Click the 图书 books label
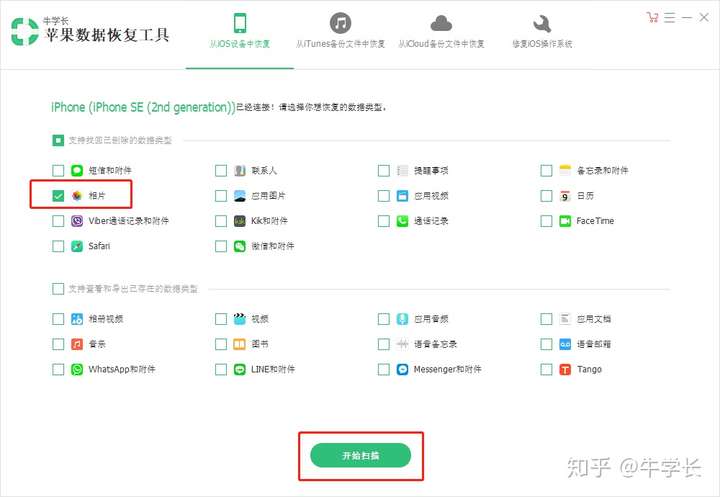Screen dimensions: 720x497 259,344
